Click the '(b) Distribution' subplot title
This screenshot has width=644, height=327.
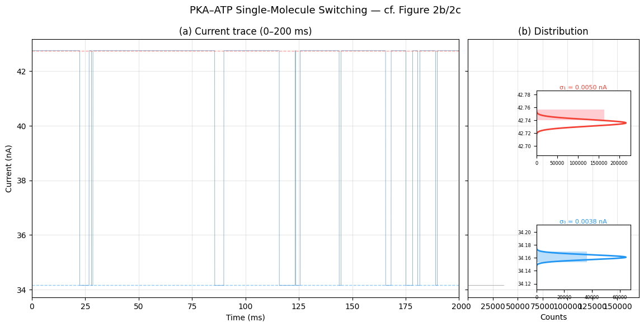click(x=553, y=32)
